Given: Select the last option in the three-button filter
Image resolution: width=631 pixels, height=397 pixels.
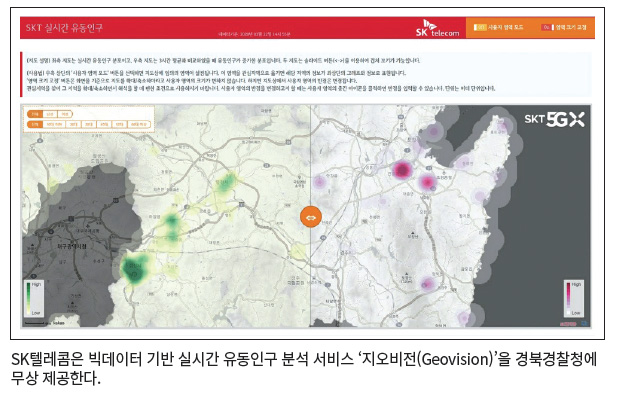Looking at the screenshot, I should click(x=65, y=114).
